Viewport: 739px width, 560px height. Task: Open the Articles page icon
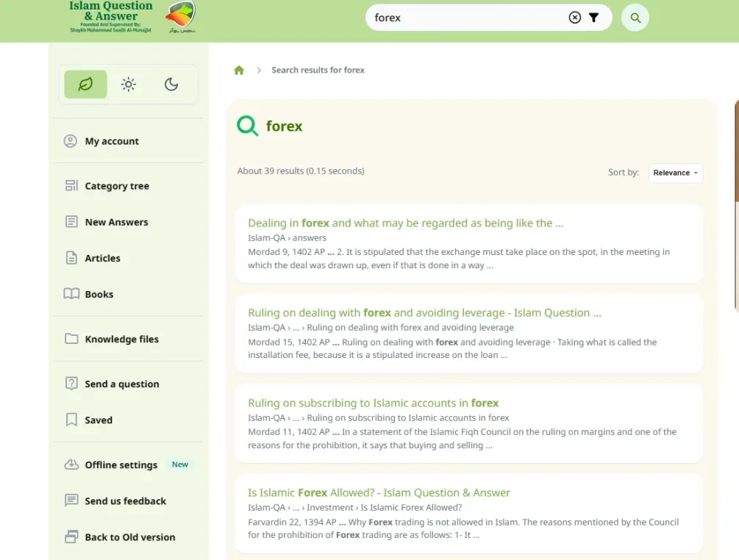[71, 258]
